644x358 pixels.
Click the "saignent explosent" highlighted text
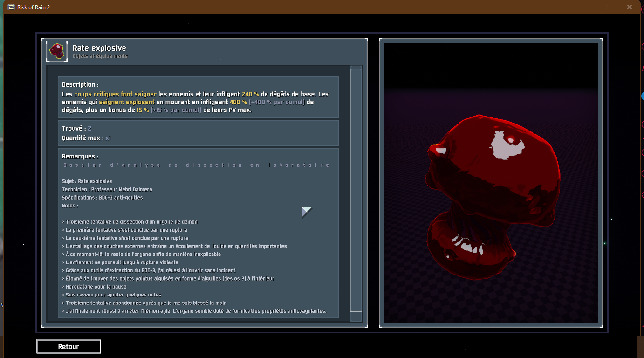pos(126,102)
